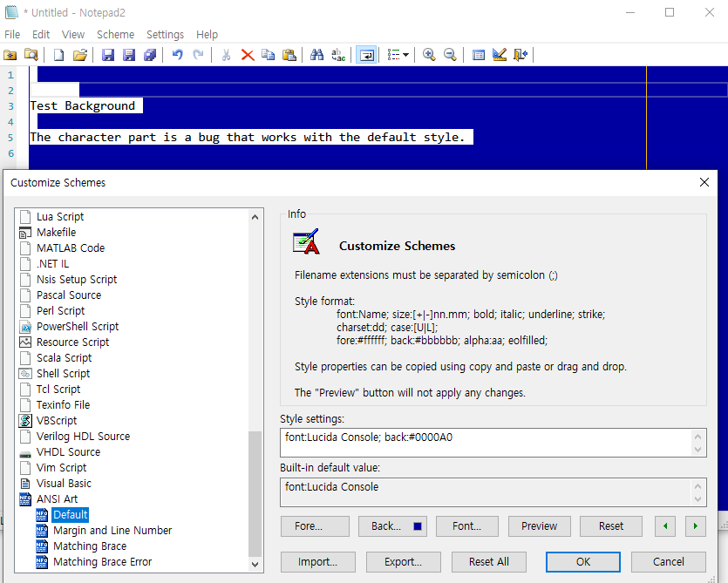Click the Zoom In magnifier icon

tap(429, 55)
